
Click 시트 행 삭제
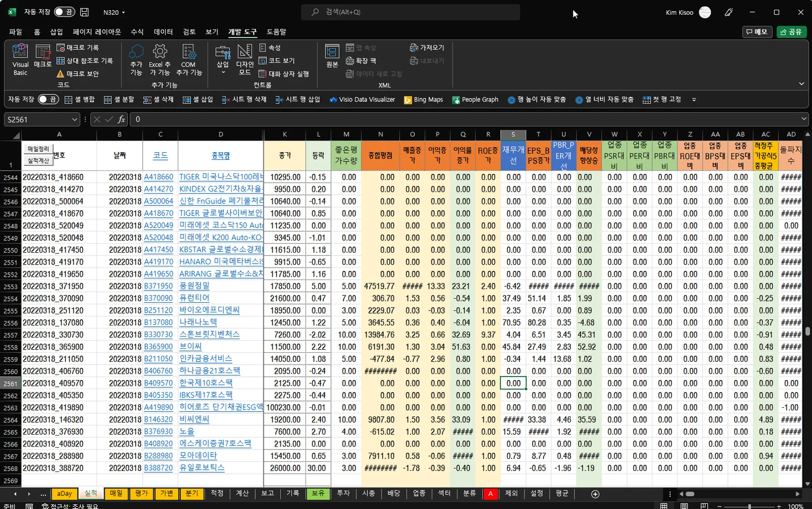(244, 99)
